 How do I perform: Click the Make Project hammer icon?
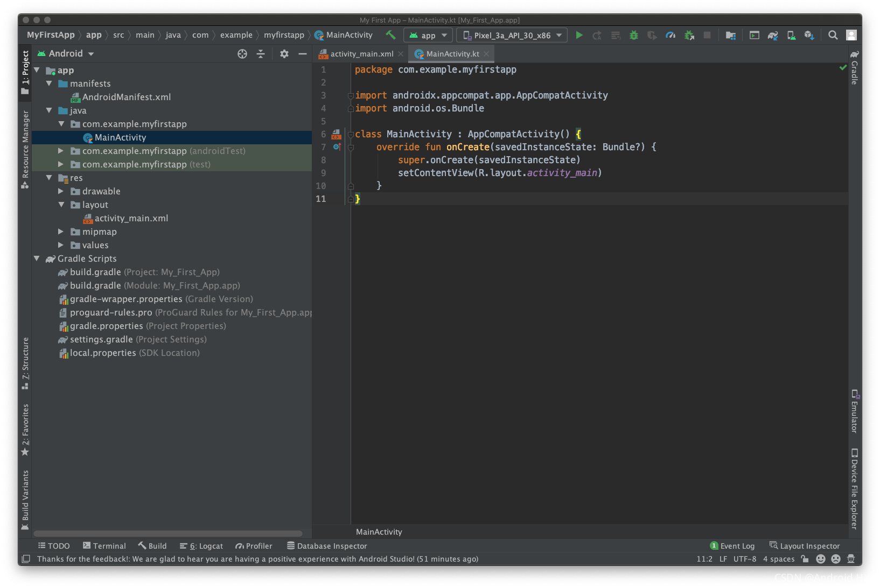click(390, 35)
